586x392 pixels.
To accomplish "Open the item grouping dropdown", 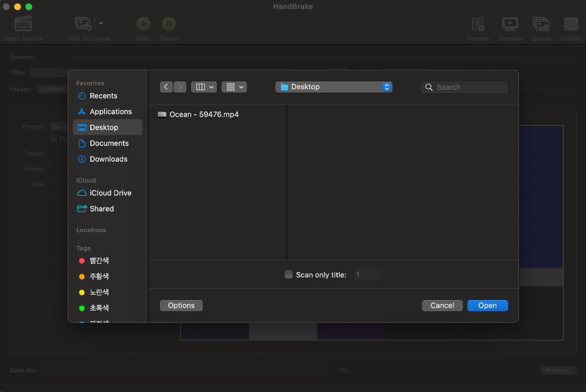I will 234,87.
